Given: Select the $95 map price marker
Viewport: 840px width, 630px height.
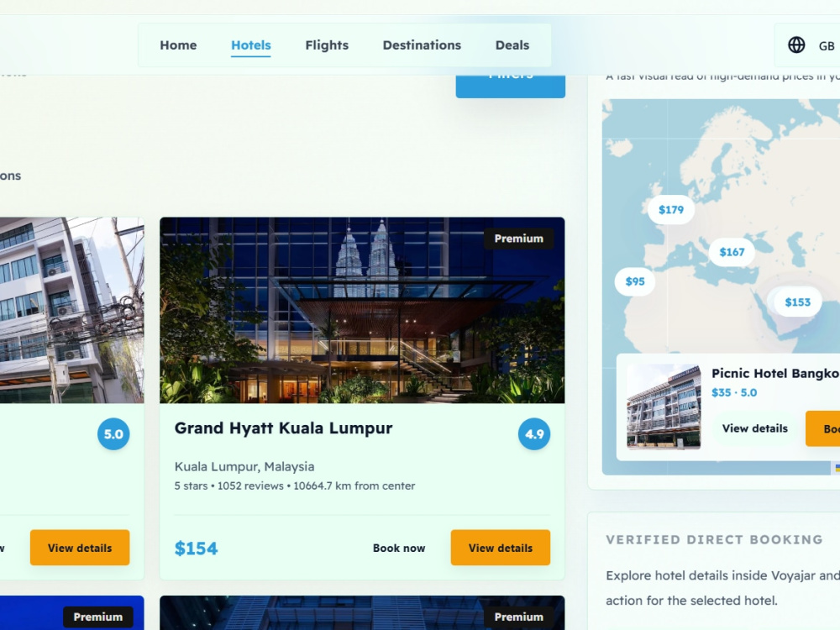Looking at the screenshot, I should [x=635, y=281].
